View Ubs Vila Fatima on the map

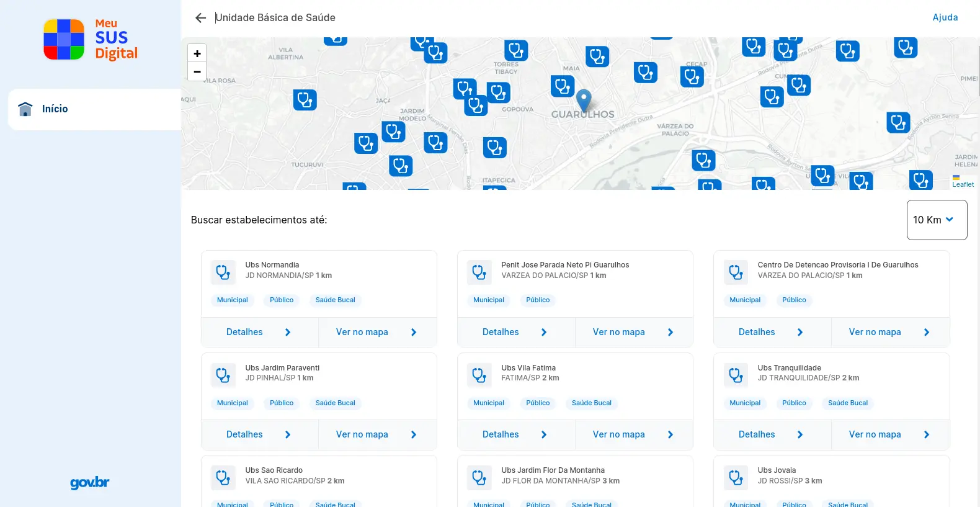[633, 434]
